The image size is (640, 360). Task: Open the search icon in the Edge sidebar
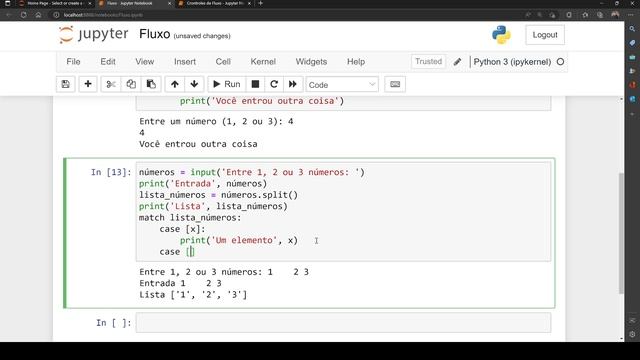tap(632, 29)
